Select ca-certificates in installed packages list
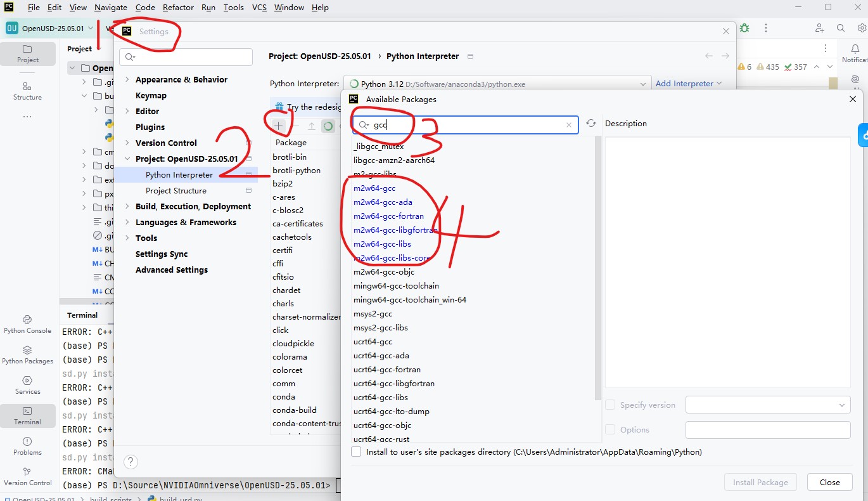Screen dimensions: 868x501 [298, 223]
